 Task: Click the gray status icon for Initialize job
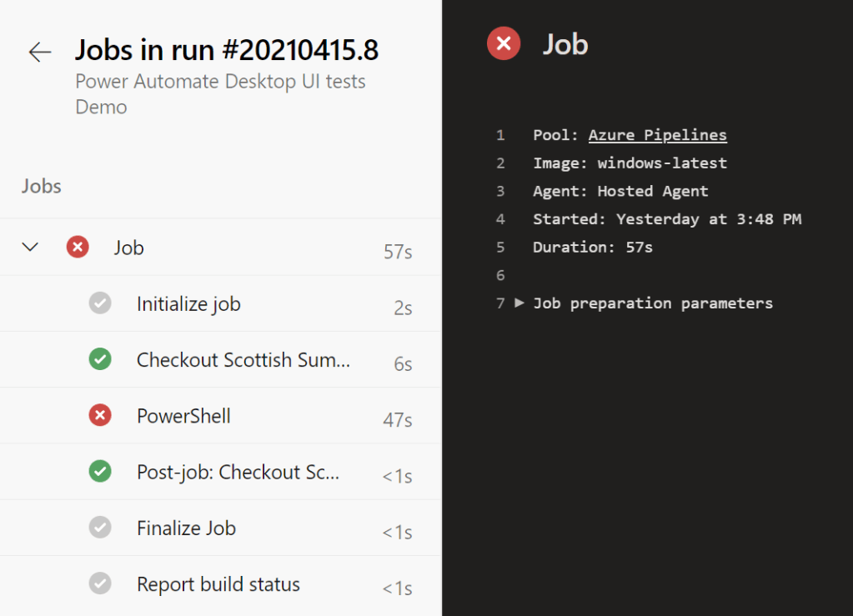tap(100, 303)
